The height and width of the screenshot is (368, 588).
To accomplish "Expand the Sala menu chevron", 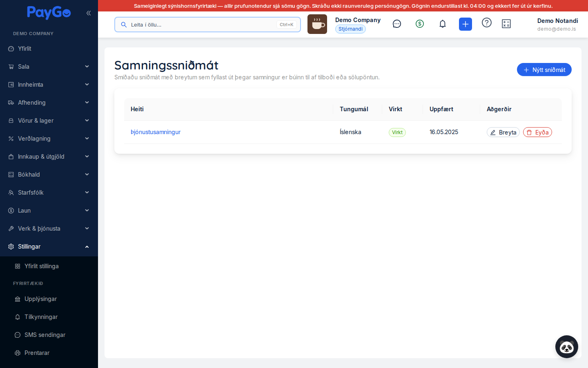I will point(87,67).
